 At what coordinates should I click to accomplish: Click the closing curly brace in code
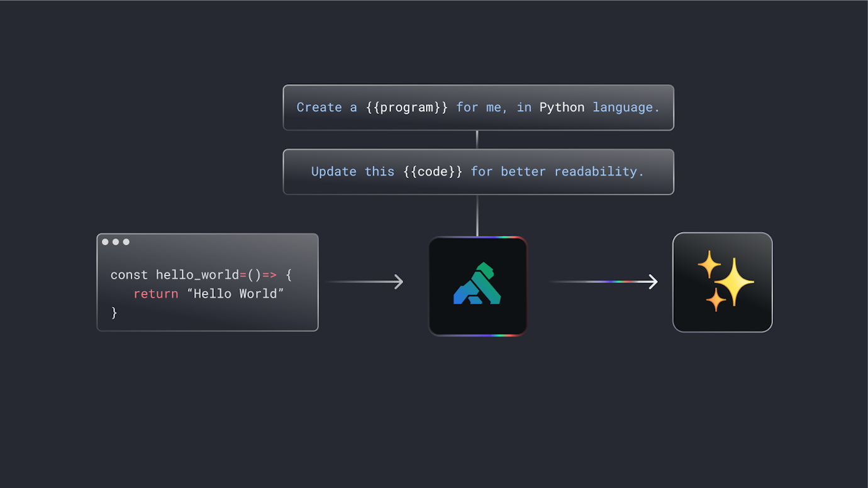(x=114, y=313)
